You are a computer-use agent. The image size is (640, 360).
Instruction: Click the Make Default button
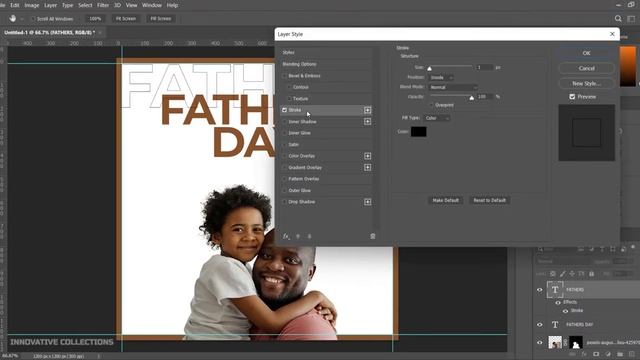click(x=445, y=200)
